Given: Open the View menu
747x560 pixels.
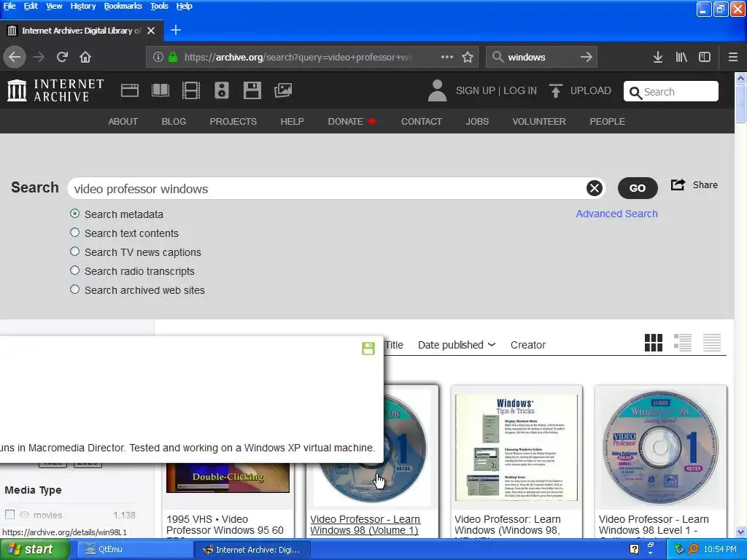Looking at the screenshot, I should point(54,6).
